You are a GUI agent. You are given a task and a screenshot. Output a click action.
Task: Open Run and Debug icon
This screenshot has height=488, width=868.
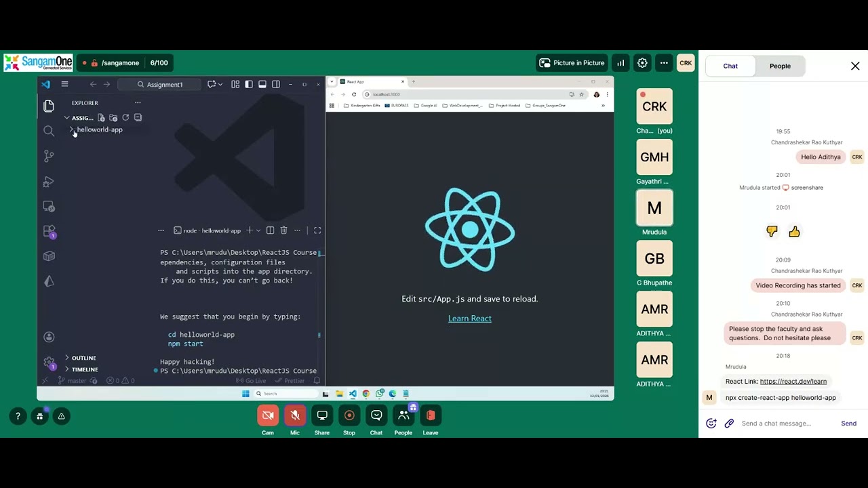49,182
